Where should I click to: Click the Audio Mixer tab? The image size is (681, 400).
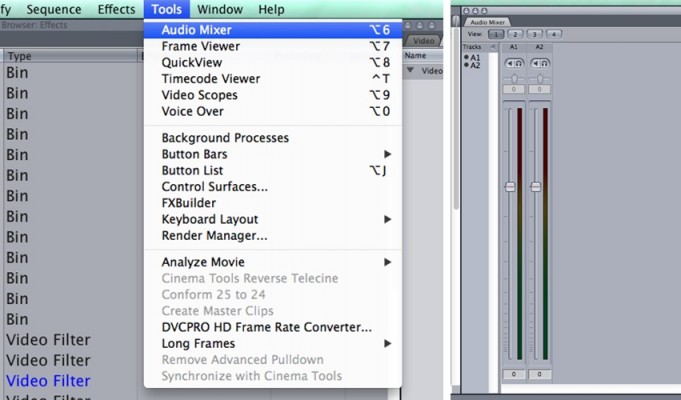click(x=487, y=22)
